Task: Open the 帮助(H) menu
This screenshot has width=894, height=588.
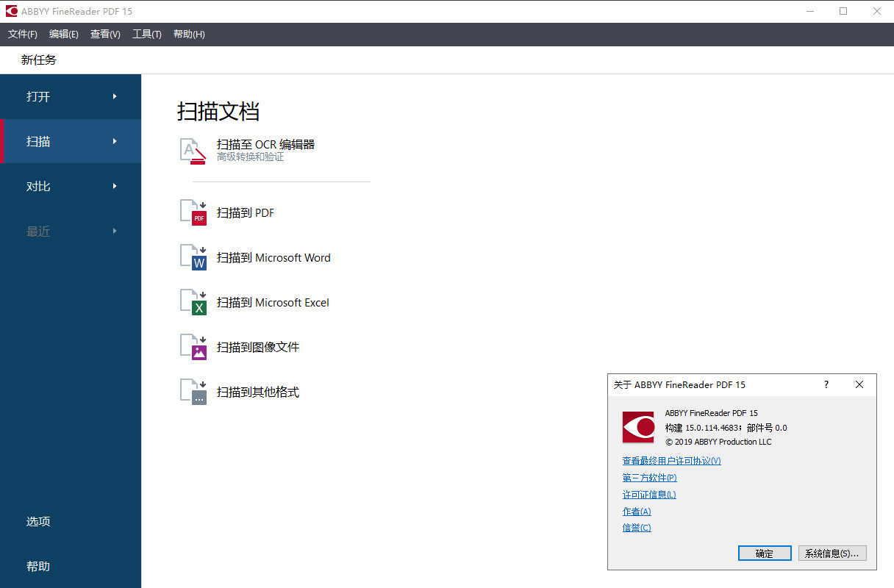Action: [x=189, y=35]
